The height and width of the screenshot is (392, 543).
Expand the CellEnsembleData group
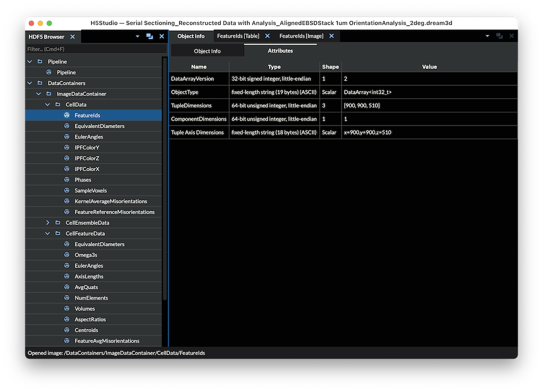(x=47, y=223)
